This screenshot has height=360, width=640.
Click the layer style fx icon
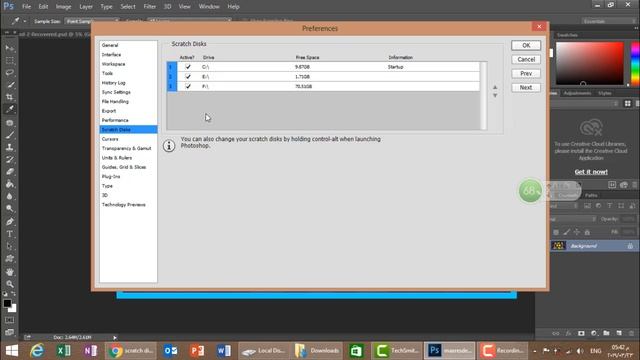click(x=568, y=333)
